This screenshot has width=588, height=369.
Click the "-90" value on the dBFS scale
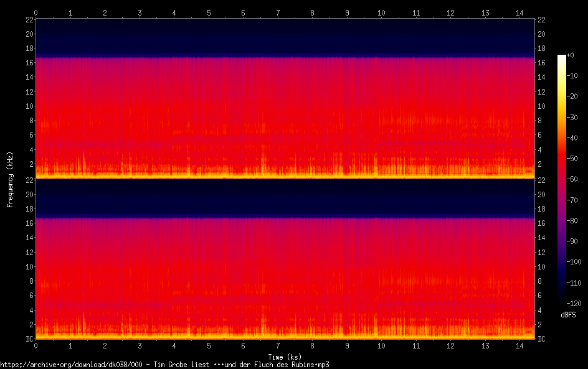tap(572, 241)
